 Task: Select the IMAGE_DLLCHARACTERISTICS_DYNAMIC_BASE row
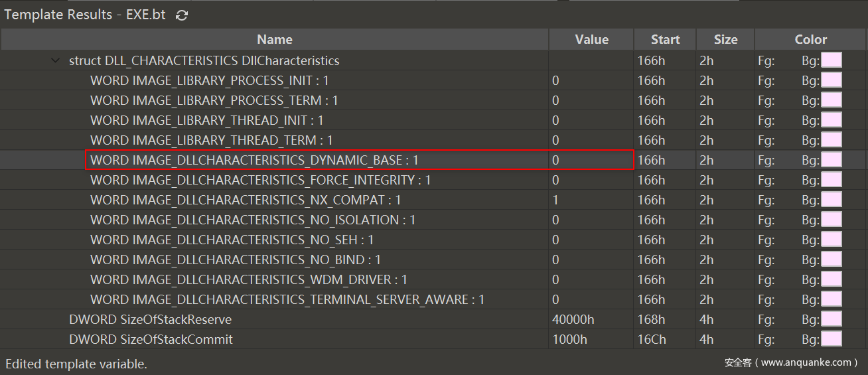tap(254, 160)
